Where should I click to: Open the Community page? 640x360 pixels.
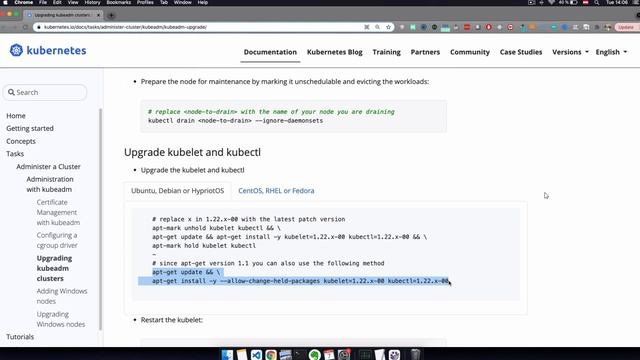(x=470, y=52)
